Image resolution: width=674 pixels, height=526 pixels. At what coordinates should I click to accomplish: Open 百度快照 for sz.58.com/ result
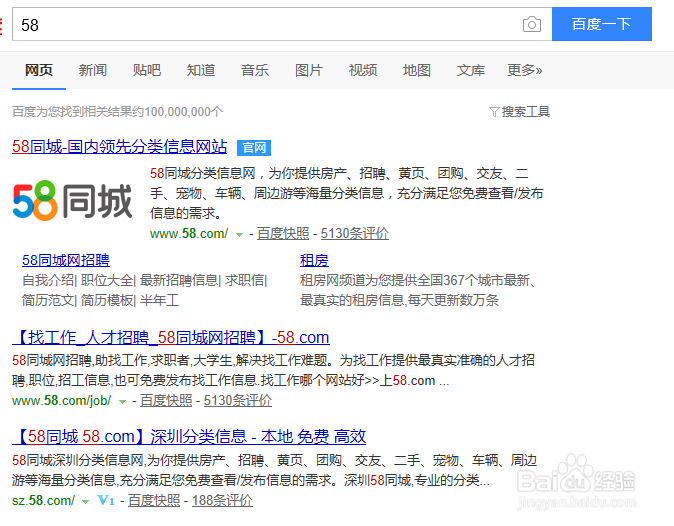pyautogui.click(x=154, y=500)
